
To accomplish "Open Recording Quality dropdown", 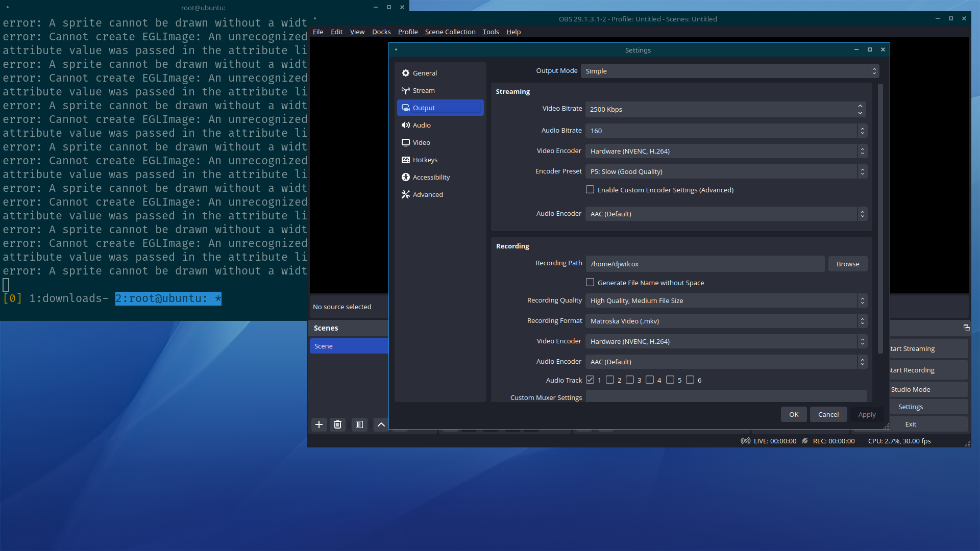I will 726,300.
